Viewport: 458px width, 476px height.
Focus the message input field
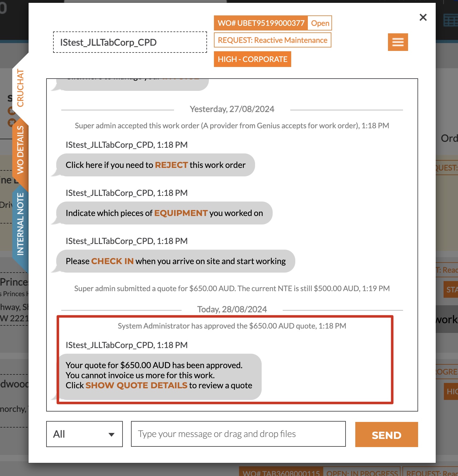click(x=238, y=434)
